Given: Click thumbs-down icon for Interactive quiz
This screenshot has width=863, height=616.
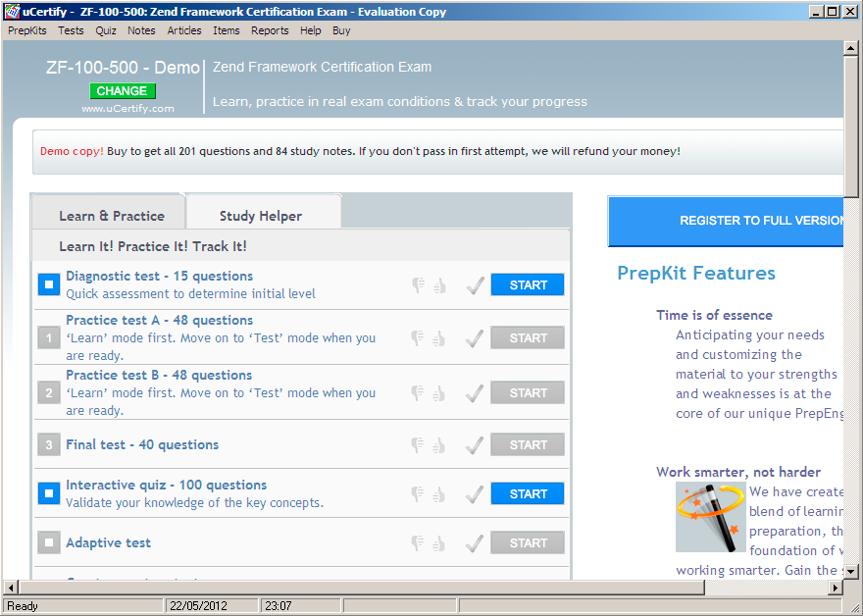Looking at the screenshot, I should (418, 493).
